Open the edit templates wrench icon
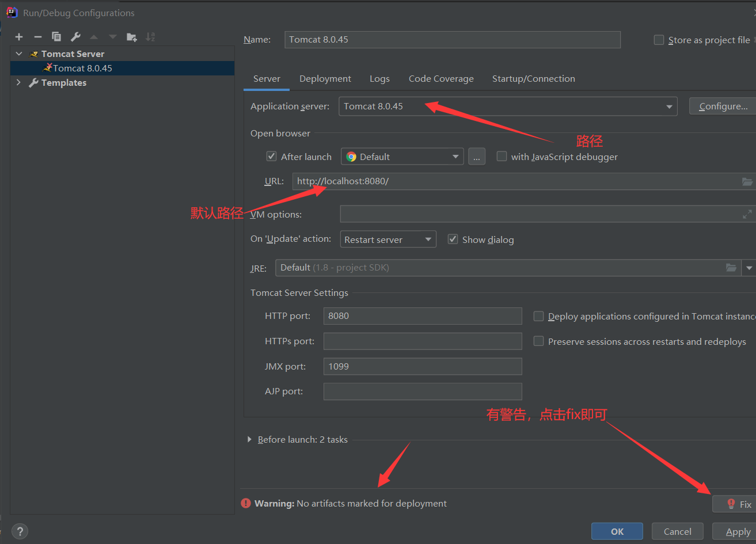 75,37
